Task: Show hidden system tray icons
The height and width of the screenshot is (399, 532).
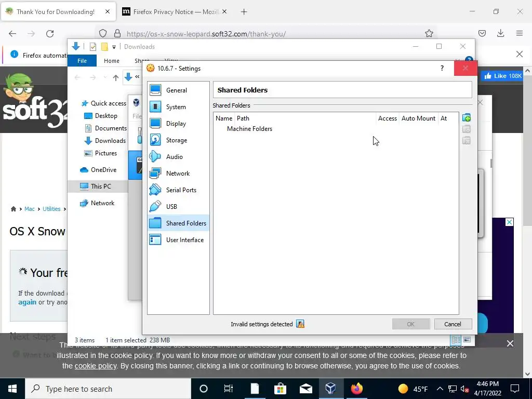Action: [x=440, y=389]
